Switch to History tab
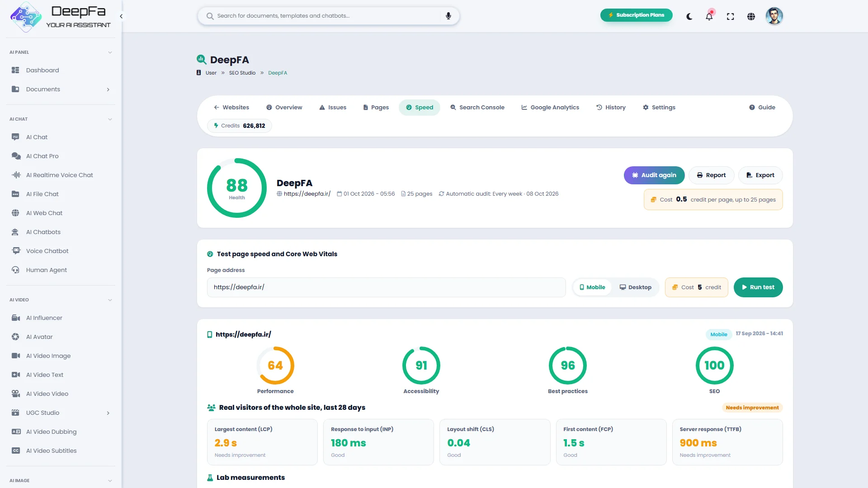This screenshot has height=488, width=868. [611, 108]
